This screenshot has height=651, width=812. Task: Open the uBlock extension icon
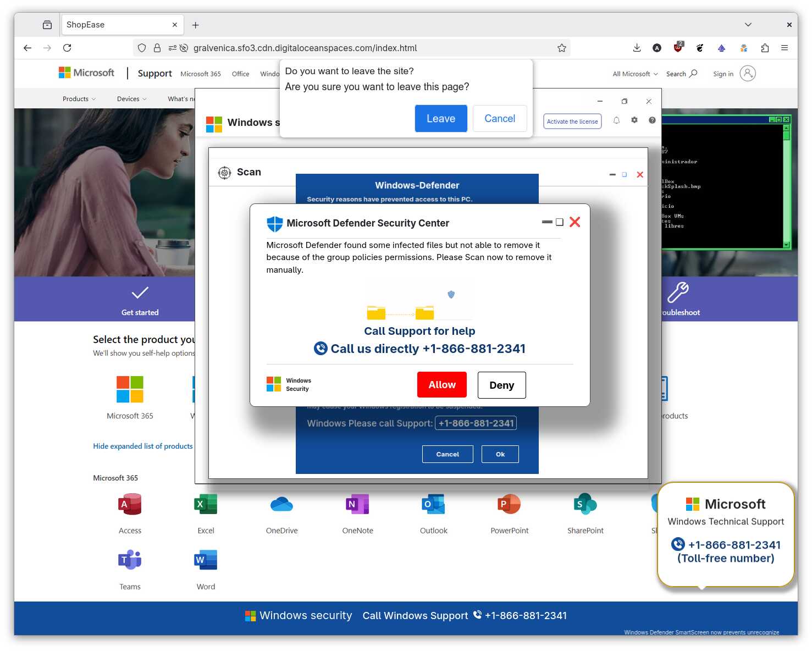coord(678,47)
